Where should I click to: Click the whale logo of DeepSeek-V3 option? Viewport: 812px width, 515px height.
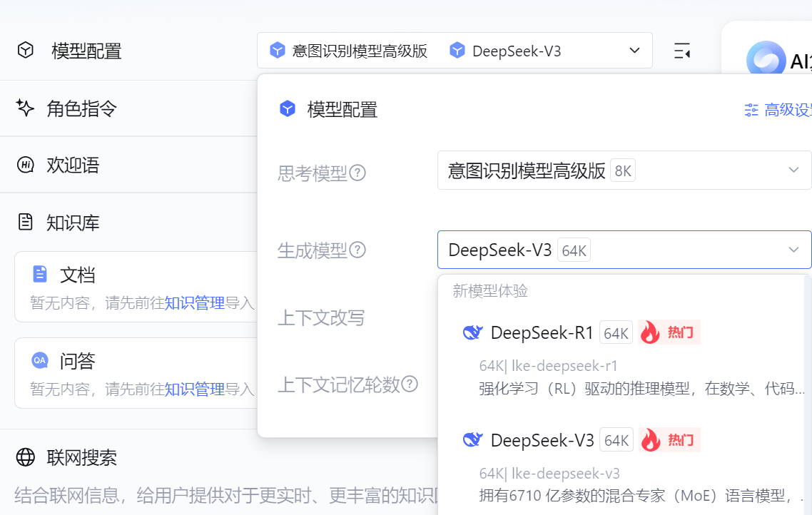coord(472,440)
